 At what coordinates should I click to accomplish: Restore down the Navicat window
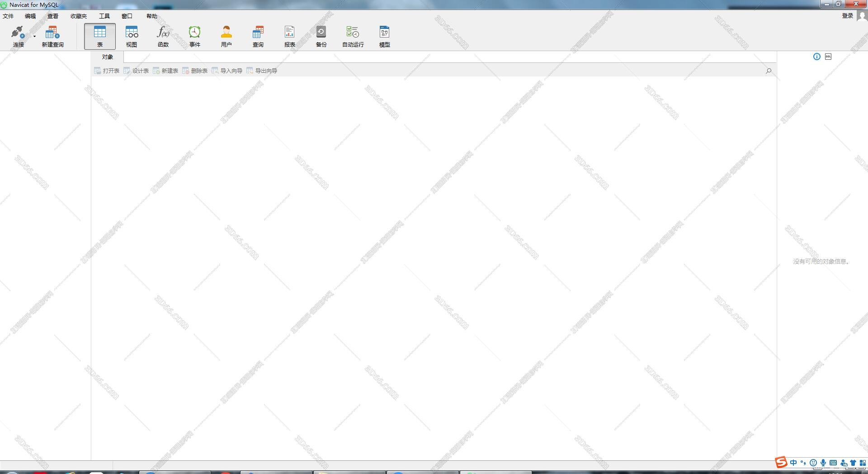point(839,4)
